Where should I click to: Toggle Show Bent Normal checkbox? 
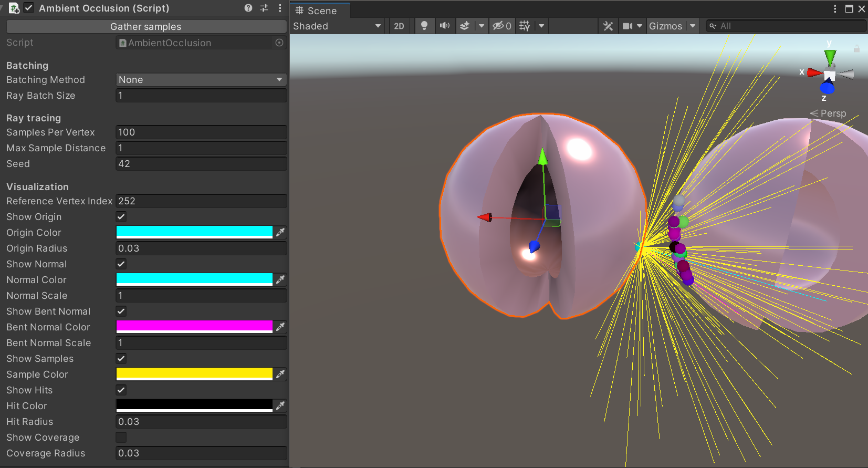tap(121, 311)
